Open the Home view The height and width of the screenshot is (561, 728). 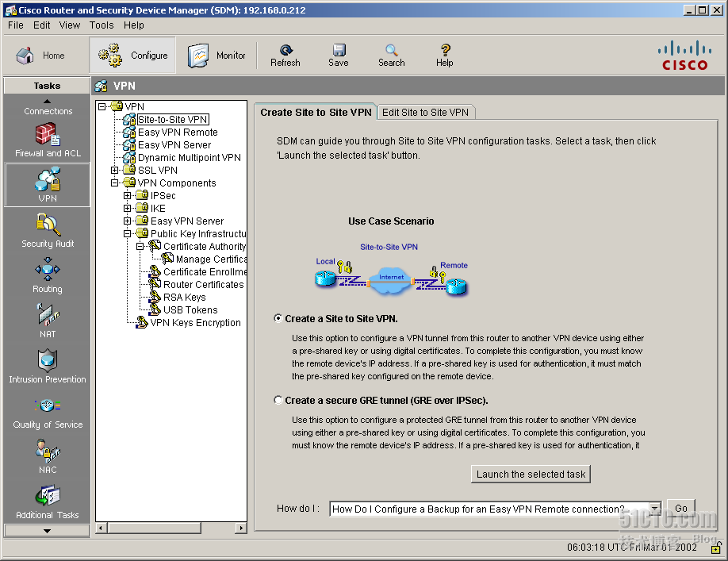point(40,56)
